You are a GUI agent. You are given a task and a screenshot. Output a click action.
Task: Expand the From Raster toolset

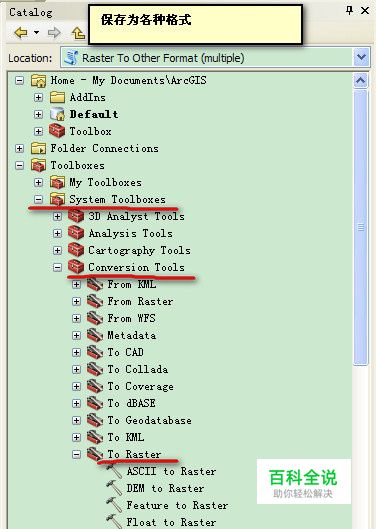coord(77,301)
